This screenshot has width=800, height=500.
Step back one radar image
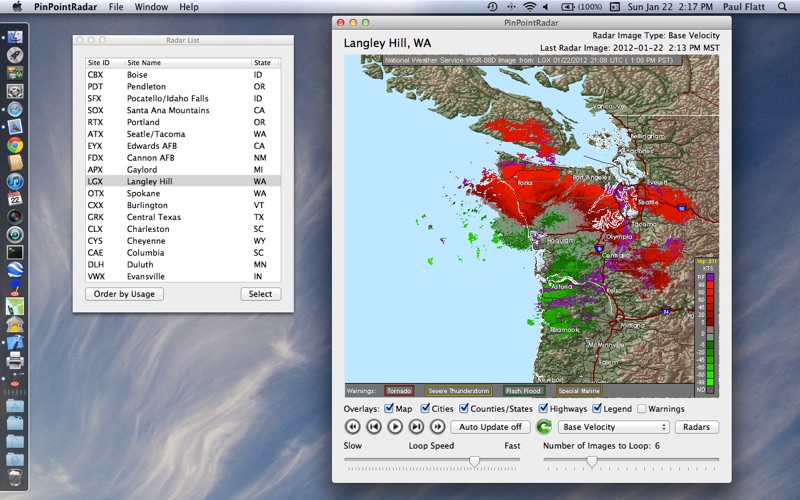point(374,427)
